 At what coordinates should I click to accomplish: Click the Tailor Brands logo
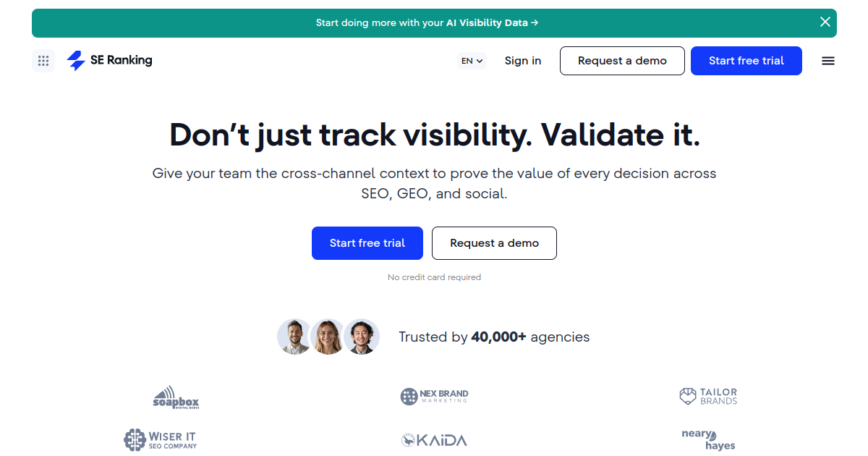(708, 397)
